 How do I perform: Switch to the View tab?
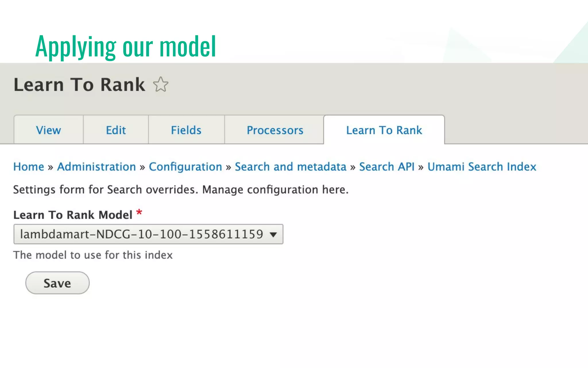(x=49, y=130)
